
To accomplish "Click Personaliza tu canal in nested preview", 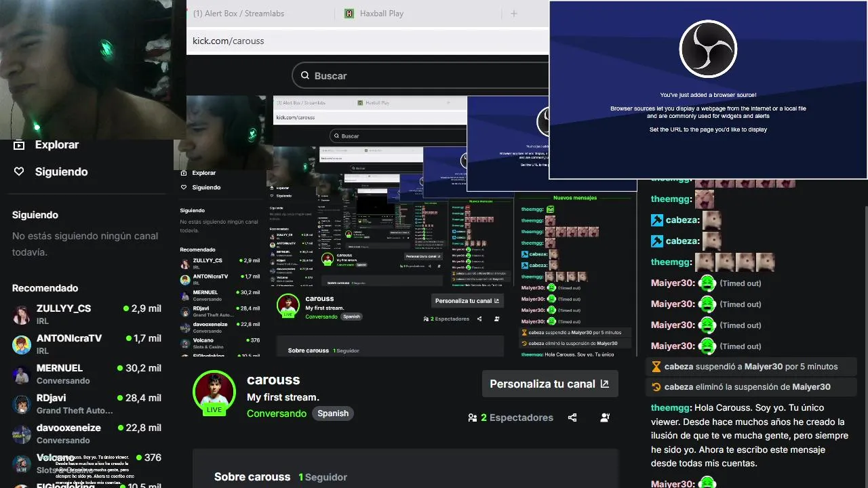I will click(467, 301).
